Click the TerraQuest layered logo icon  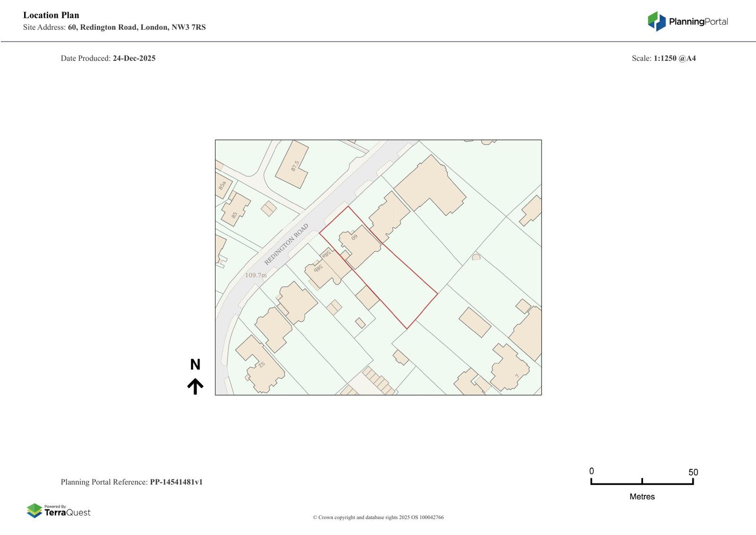pyautogui.click(x=34, y=510)
